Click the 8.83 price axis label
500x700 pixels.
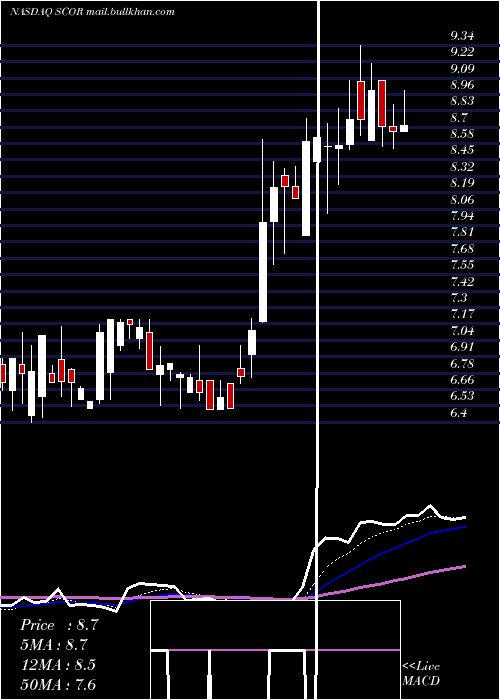[462, 101]
